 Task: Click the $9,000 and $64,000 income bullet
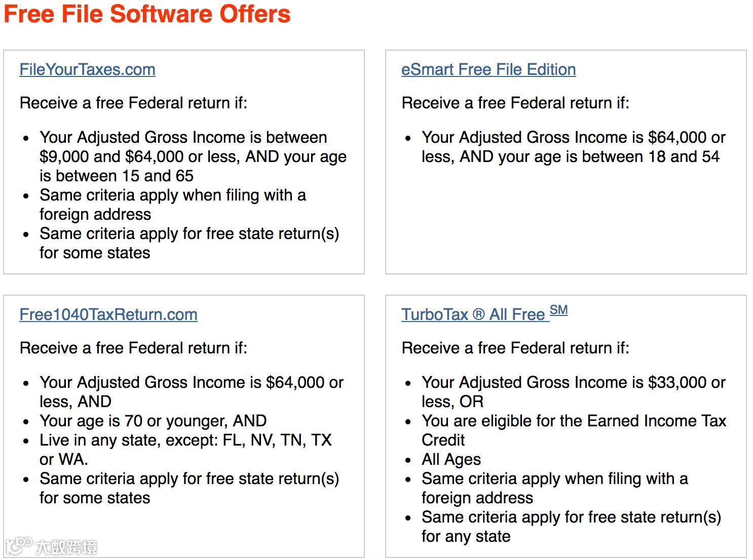tap(193, 156)
